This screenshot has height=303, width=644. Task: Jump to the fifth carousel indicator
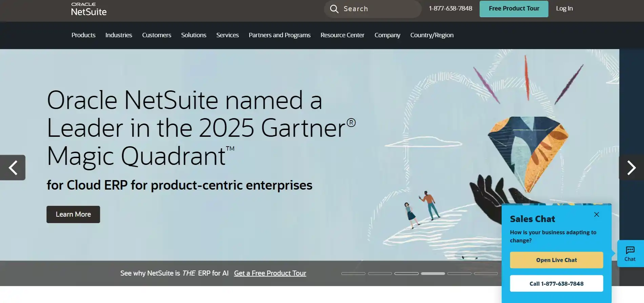click(459, 273)
